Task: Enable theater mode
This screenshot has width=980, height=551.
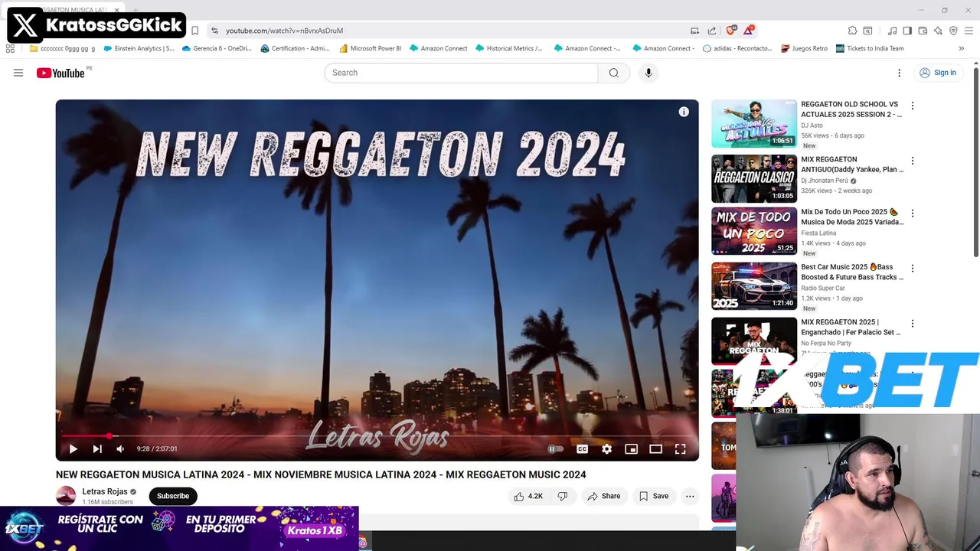Action: click(655, 449)
